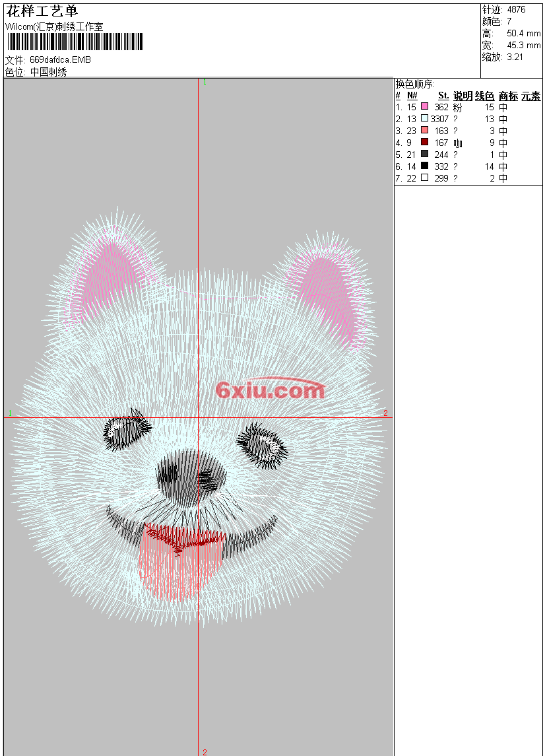Image resolution: width=545 pixels, height=756 pixels.
Task: Click the dog's black nose in the design
Action: [x=190, y=474]
